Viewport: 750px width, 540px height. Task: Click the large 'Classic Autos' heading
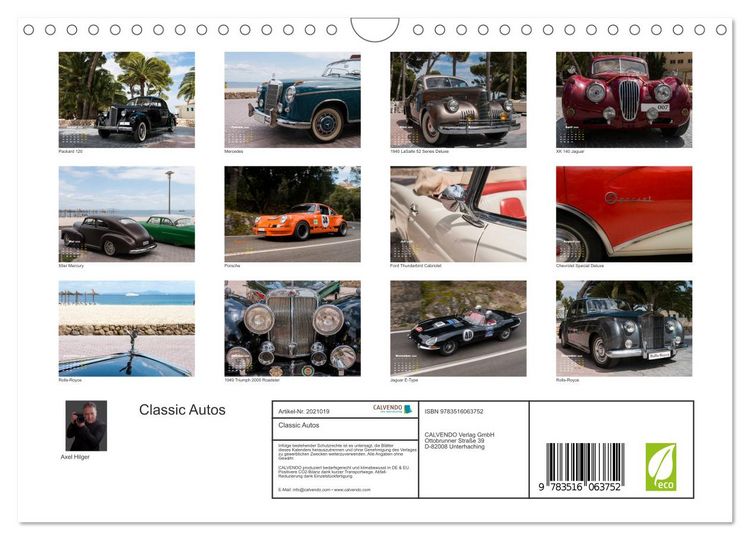182,410
